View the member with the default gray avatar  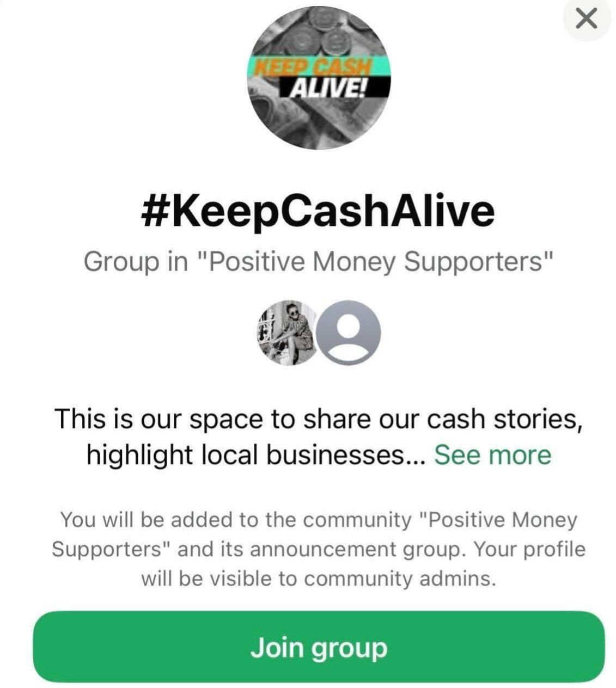point(348,332)
